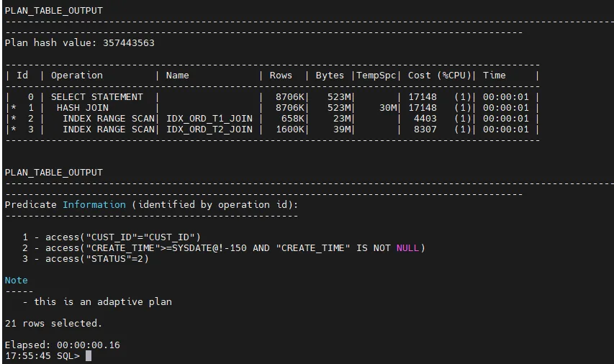Click the cost value 8307

425,129
